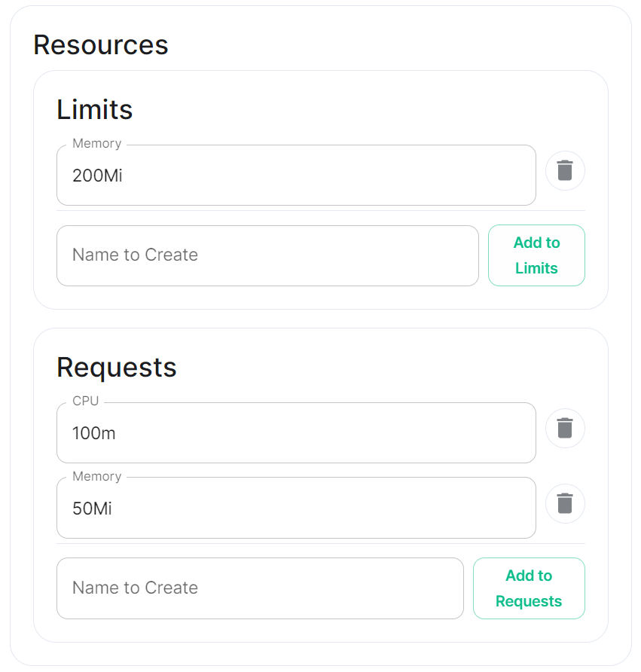Click the Name to Create field under Limits
The width and height of the screenshot is (641, 672).
pyautogui.click(x=267, y=255)
